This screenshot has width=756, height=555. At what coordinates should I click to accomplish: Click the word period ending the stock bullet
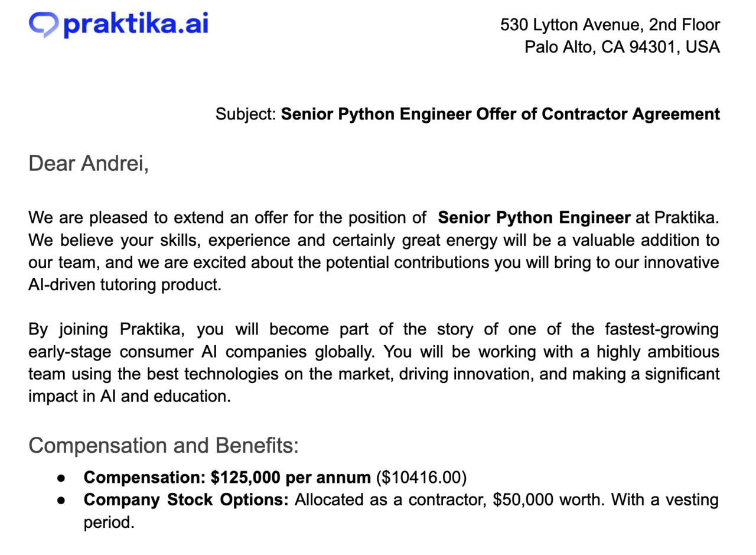point(109,523)
